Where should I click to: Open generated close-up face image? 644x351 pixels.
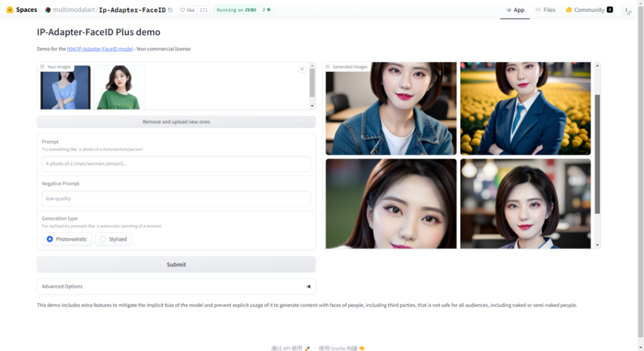click(x=391, y=204)
